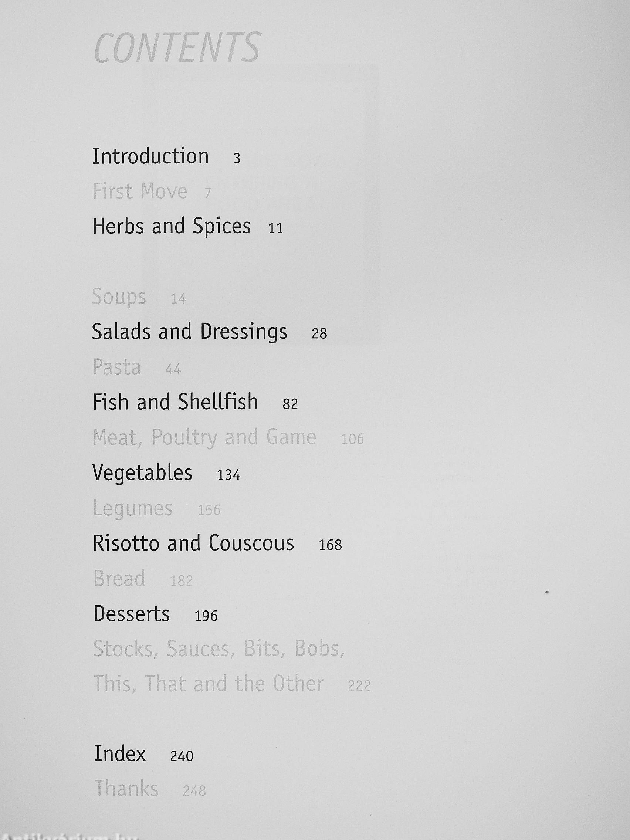630x840 pixels.
Task: Jump to the Bread section
Action: click(119, 578)
